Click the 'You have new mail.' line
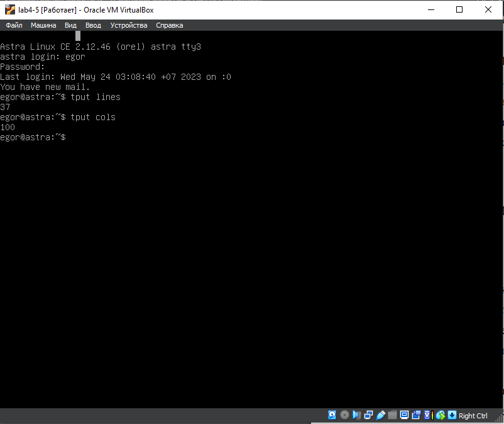This screenshot has width=504, height=424. pos(45,87)
